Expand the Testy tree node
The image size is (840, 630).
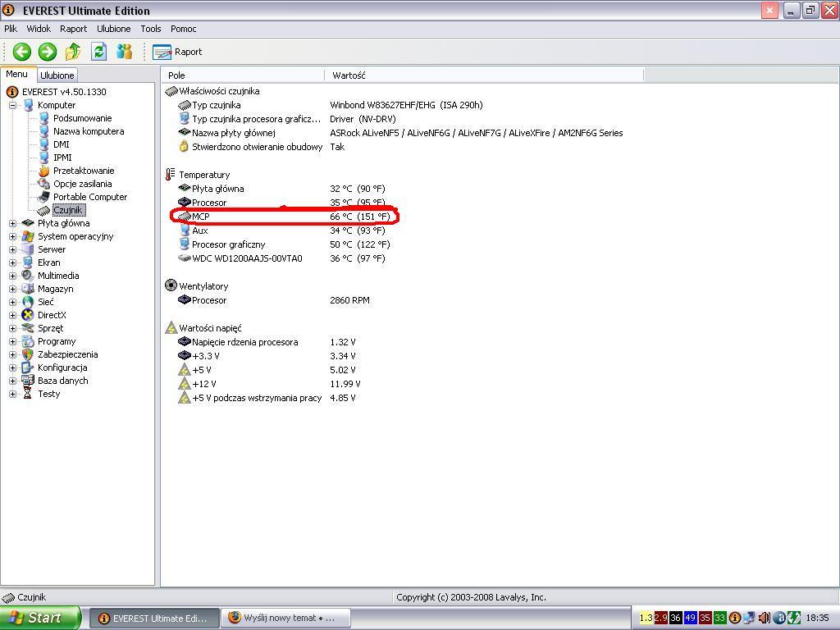(x=13, y=395)
